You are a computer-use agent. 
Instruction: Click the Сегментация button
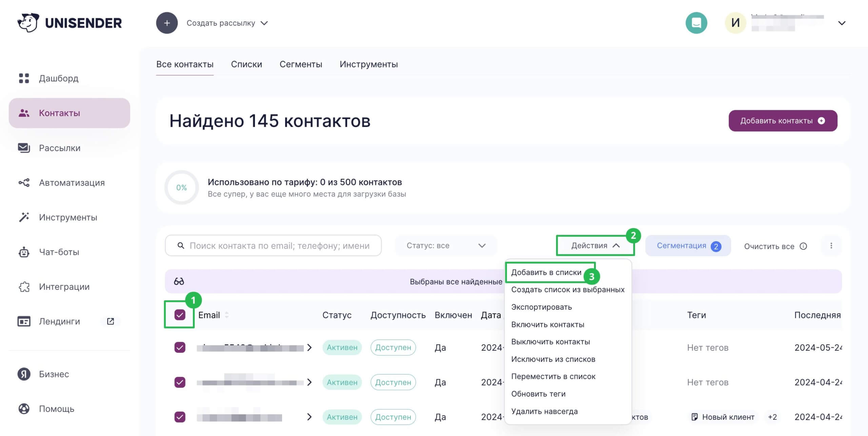click(688, 246)
